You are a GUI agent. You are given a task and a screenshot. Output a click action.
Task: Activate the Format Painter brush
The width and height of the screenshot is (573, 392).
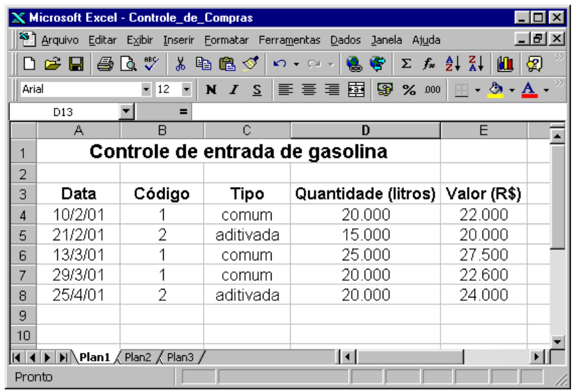(251, 65)
